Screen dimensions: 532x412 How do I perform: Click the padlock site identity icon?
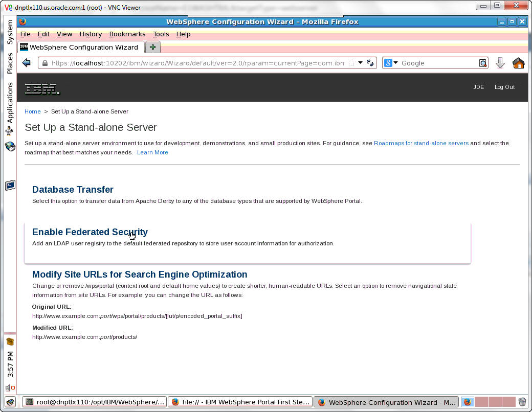pyautogui.click(x=45, y=63)
